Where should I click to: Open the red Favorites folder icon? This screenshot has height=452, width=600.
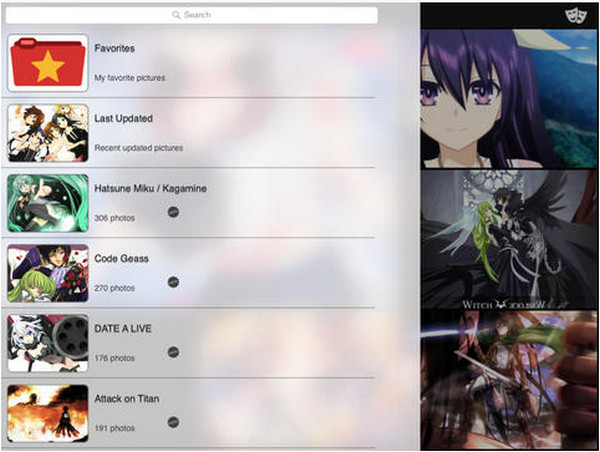pyautogui.click(x=48, y=63)
